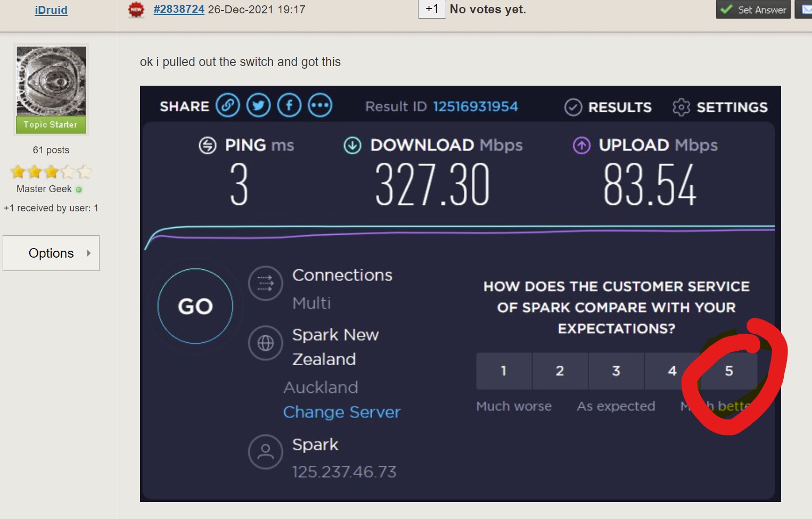This screenshot has width=812, height=519.
Task: Click the copy link share icon
Action: (227, 105)
